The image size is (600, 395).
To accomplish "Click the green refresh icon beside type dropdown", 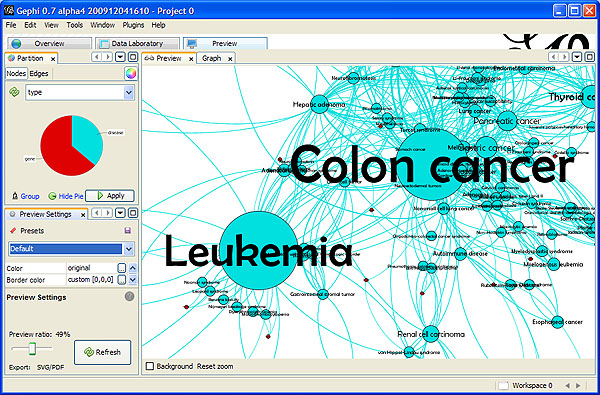I will tap(15, 92).
